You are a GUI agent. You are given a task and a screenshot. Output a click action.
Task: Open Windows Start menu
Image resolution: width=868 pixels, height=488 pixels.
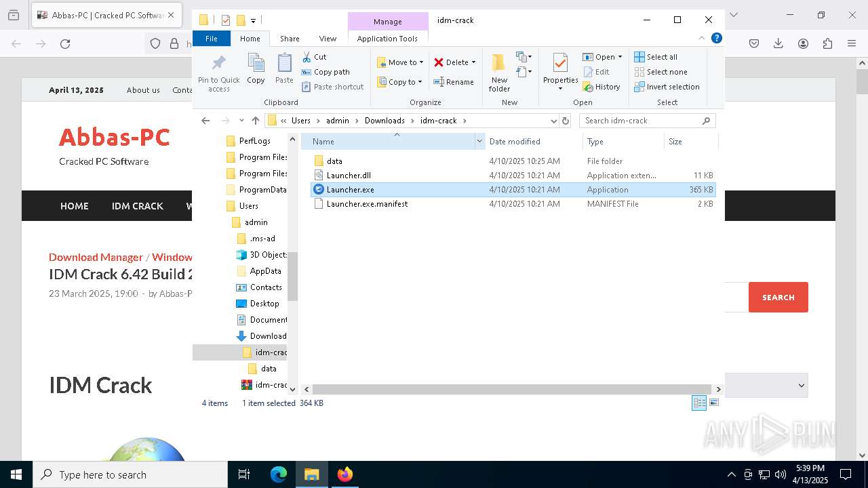tap(16, 474)
